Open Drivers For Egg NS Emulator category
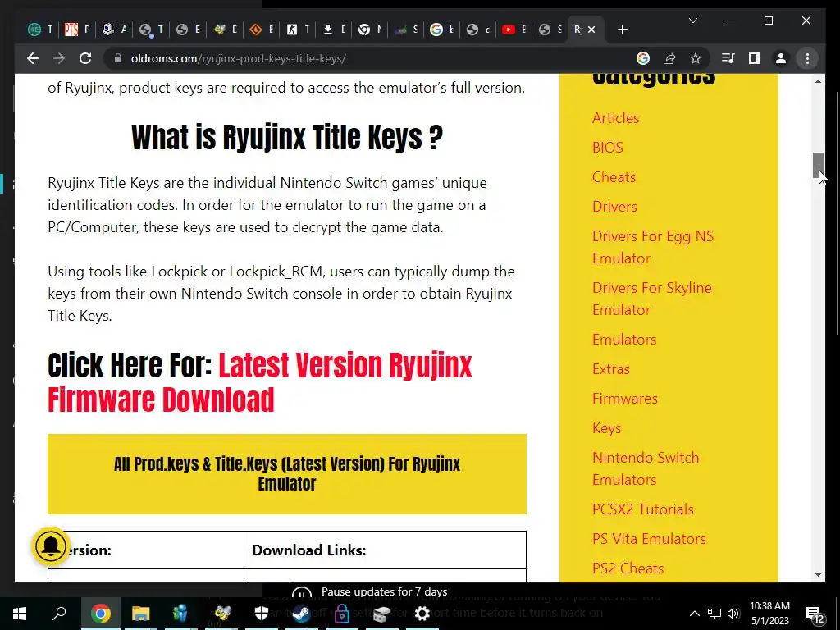 coord(652,247)
